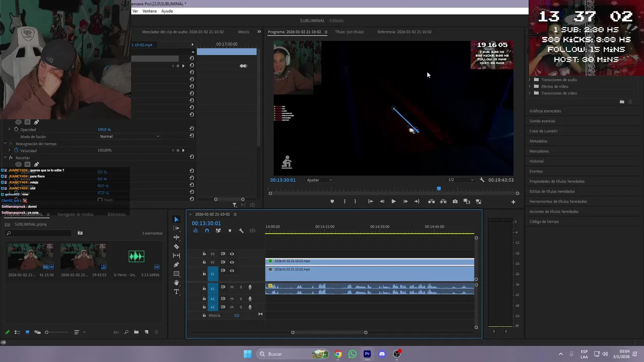
Task: Open the Program monitor button editor plus
Action: pos(513,202)
